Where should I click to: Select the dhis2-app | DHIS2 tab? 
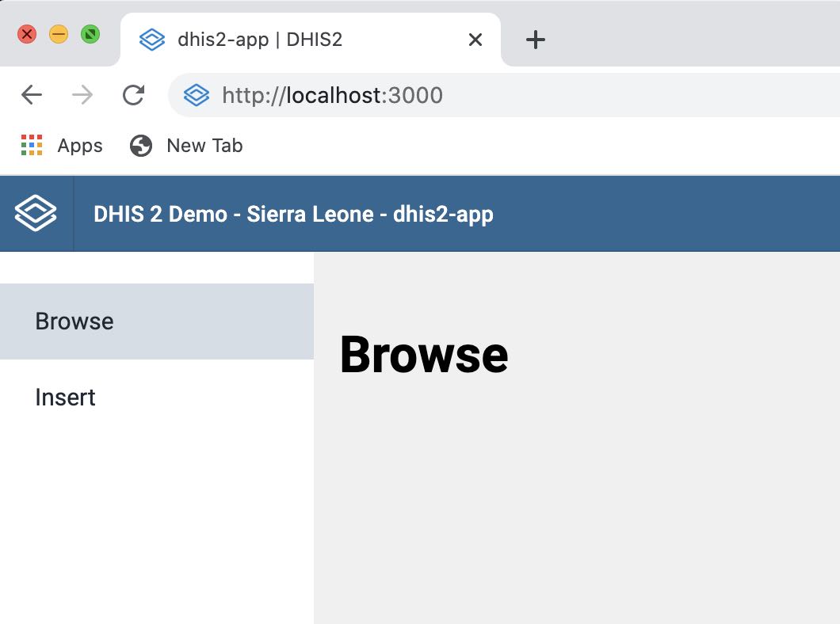[311, 40]
